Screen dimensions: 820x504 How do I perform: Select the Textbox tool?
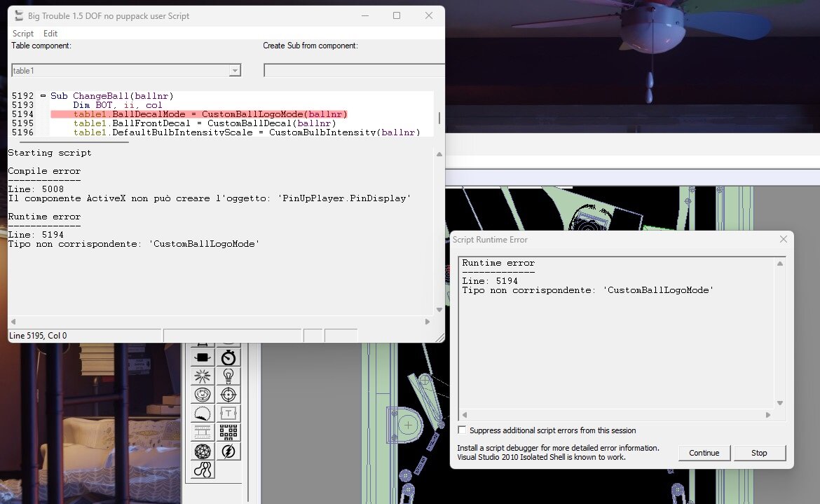click(x=228, y=413)
